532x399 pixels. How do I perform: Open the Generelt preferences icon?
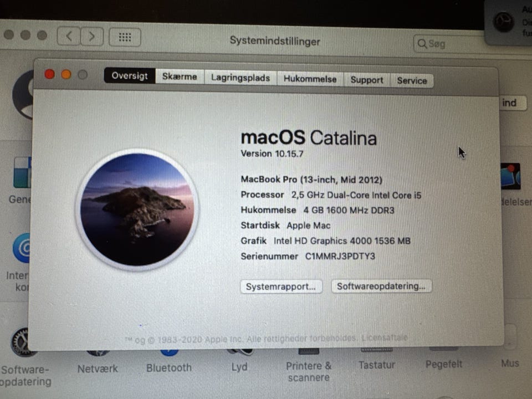pos(22,172)
